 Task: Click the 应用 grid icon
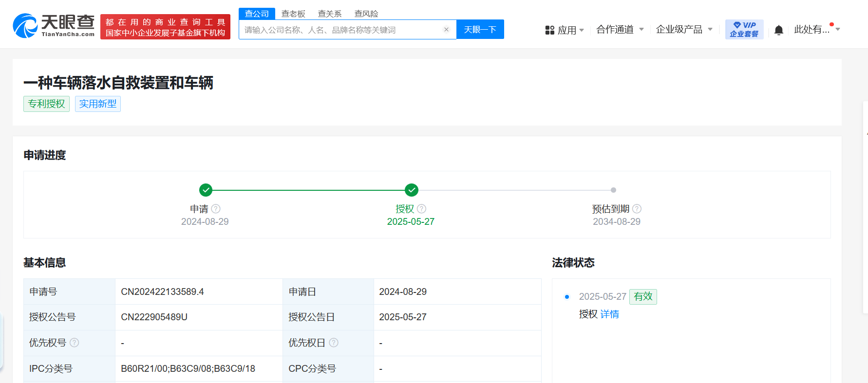click(550, 30)
